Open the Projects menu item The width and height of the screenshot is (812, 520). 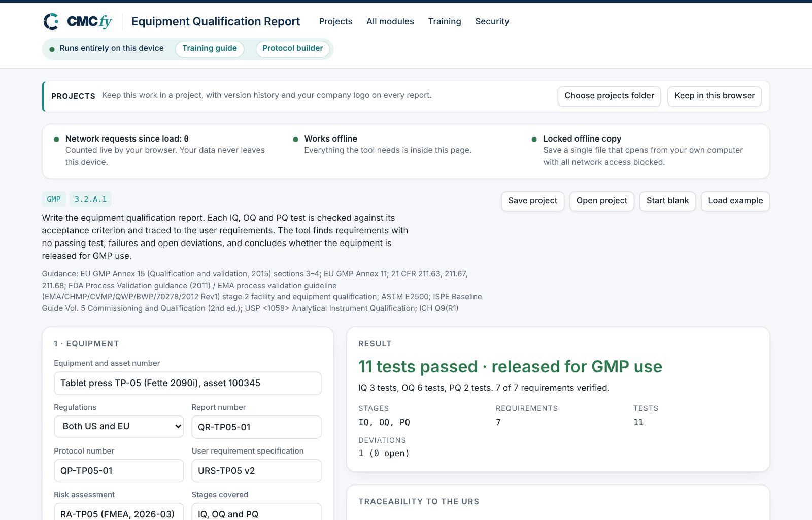(335, 21)
